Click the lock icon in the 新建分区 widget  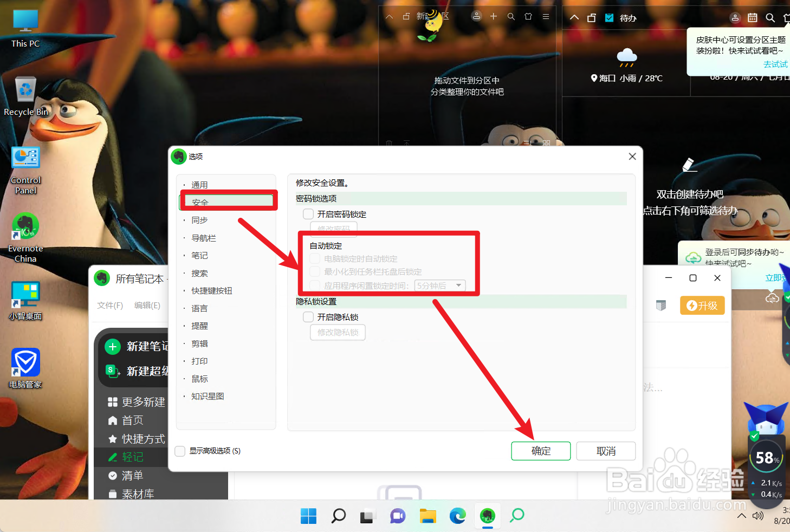(x=406, y=16)
